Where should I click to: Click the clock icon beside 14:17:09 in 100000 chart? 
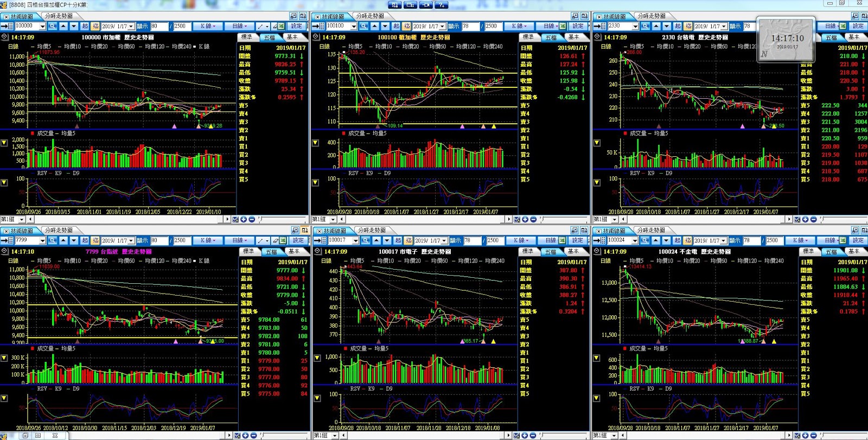[x=4, y=37]
